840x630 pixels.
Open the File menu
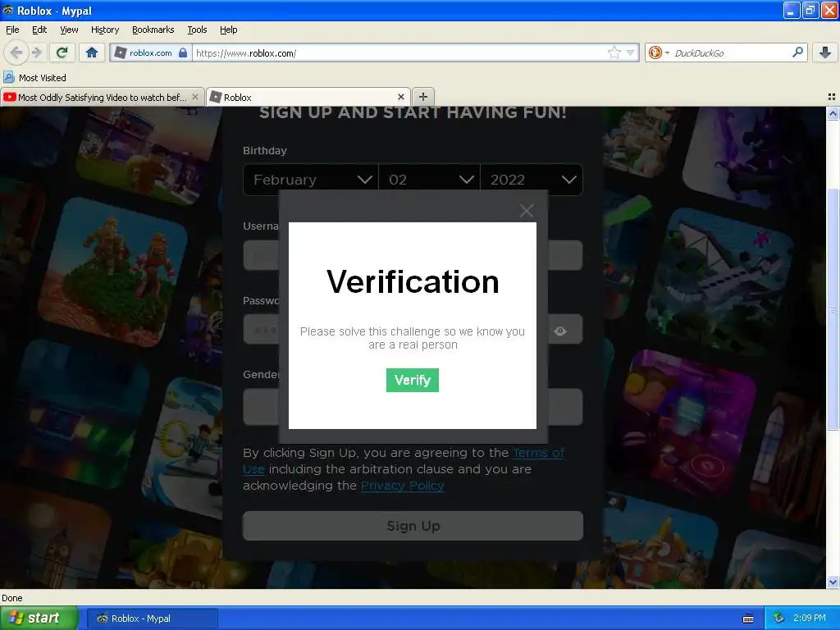(12, 30)
